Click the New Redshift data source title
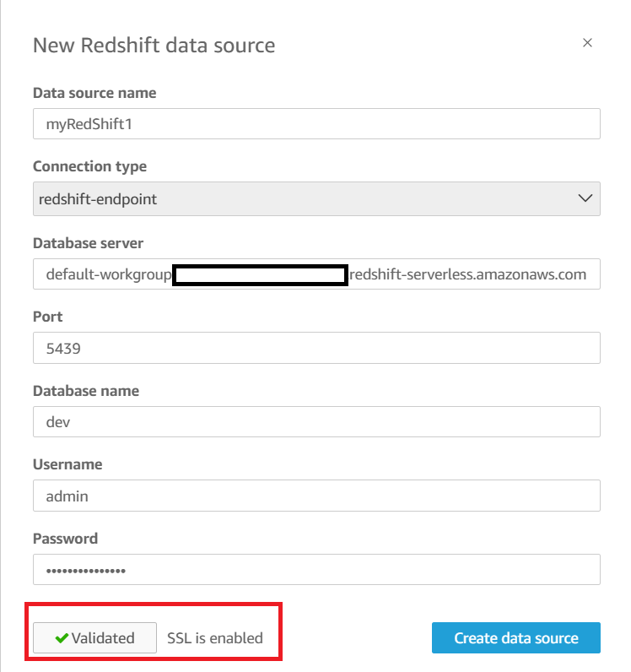 (x=154, y=45)
